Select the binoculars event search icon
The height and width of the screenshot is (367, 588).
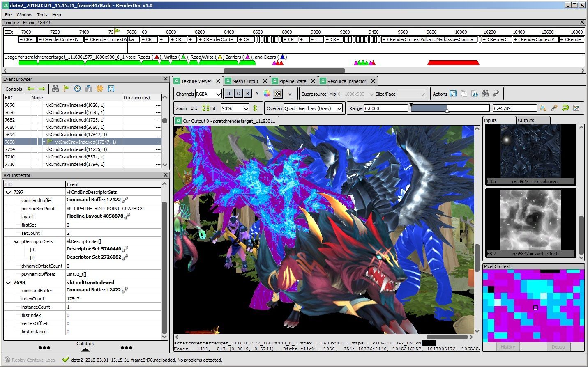click(55, 89)
